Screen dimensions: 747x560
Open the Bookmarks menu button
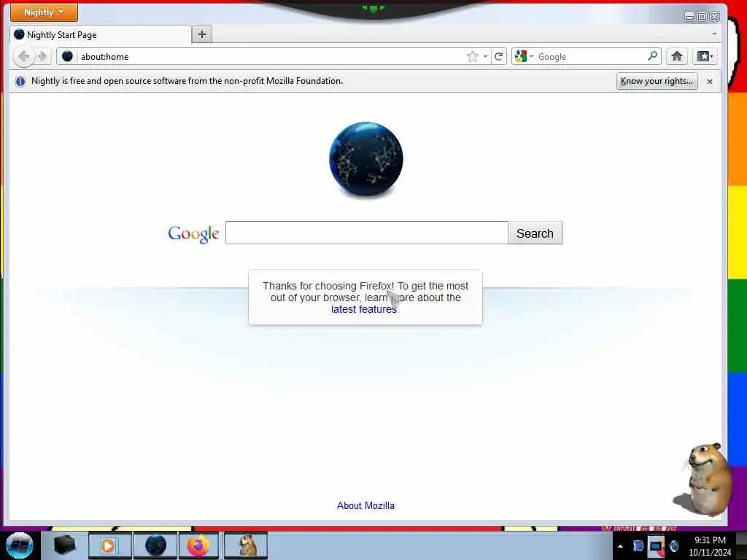pos(705,56)
